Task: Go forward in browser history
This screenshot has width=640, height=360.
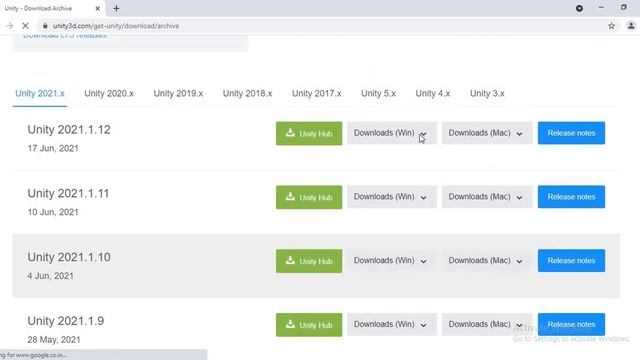Action: pos(9,26)
